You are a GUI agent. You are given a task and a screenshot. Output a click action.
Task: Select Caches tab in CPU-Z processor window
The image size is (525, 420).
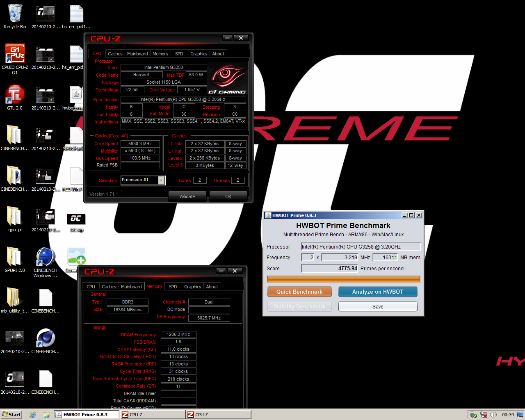pos(115,54)
